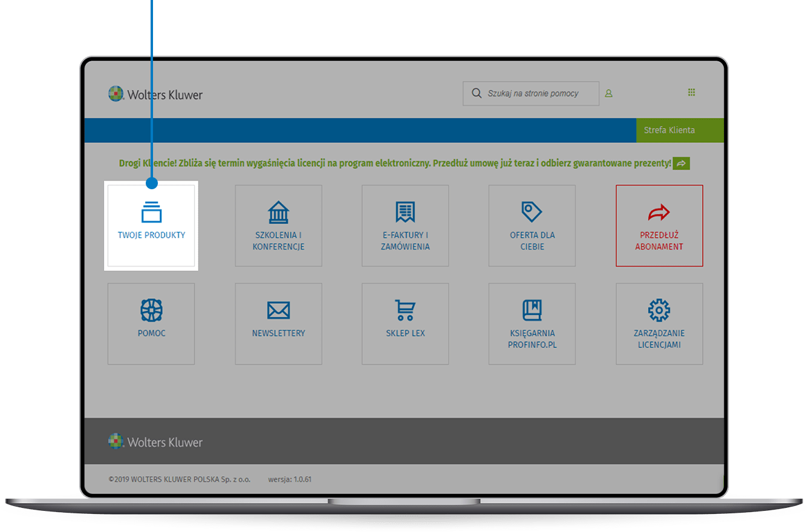Viewport: 808px width, 532px height.
Task: Click the Wolters Kluwer footer logo
Action: point(155,442)
